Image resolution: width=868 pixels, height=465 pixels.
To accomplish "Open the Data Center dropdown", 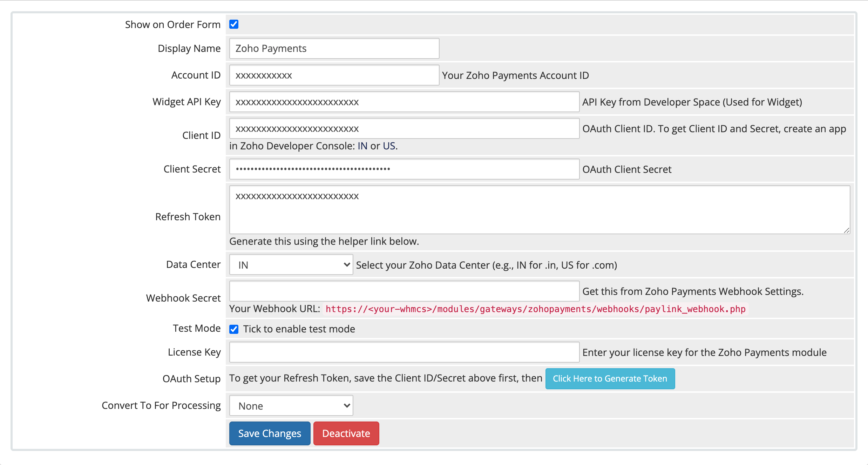I will [x=291, y=265].
